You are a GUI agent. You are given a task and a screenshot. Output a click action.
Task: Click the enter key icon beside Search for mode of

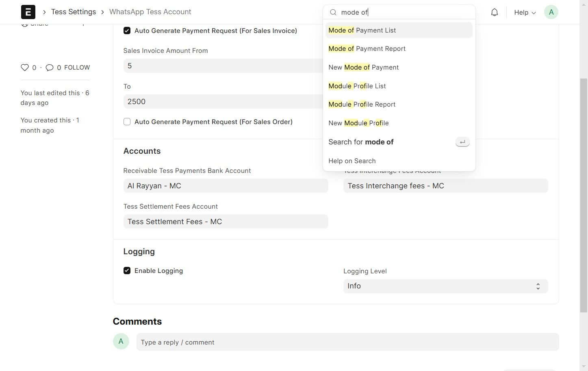coord(462,142)
